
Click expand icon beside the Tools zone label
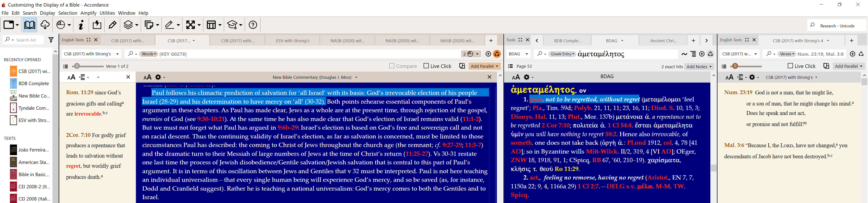[520, 40]
